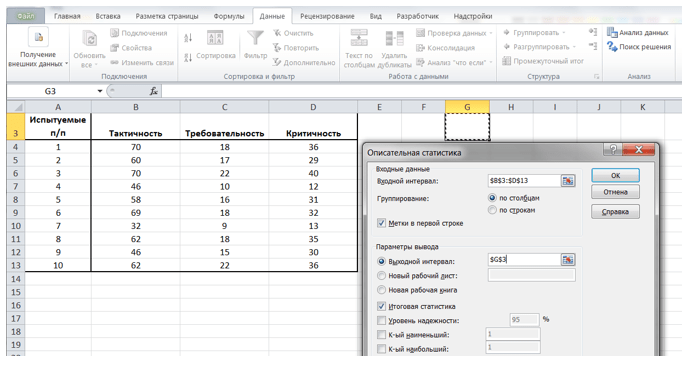
Task: Select по столбцам grouping
Action: click(x=492, y=198)
